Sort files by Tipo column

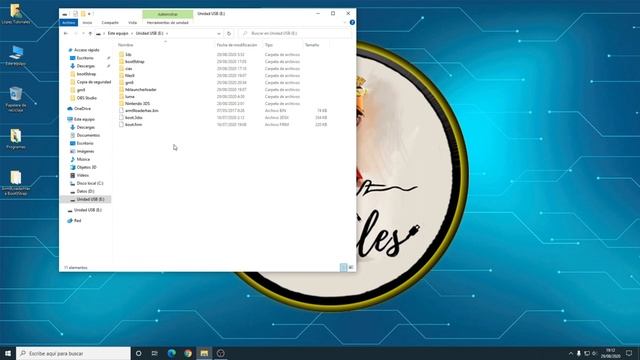269,45
